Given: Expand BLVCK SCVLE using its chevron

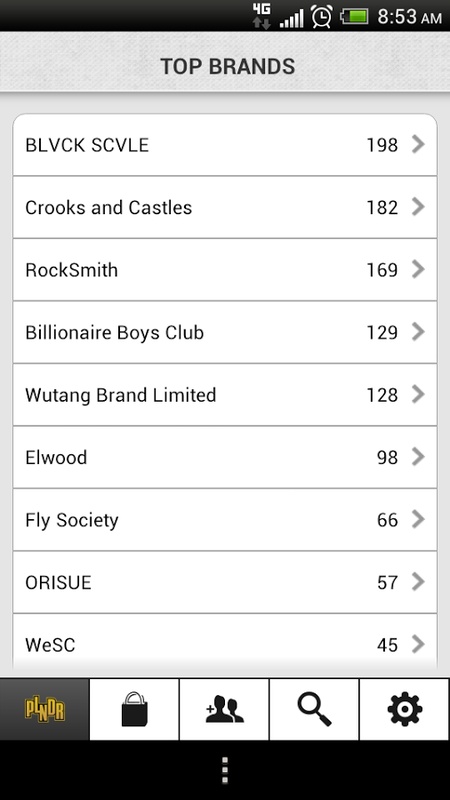Looking at the screenshot, I should (x=418, y=144).
